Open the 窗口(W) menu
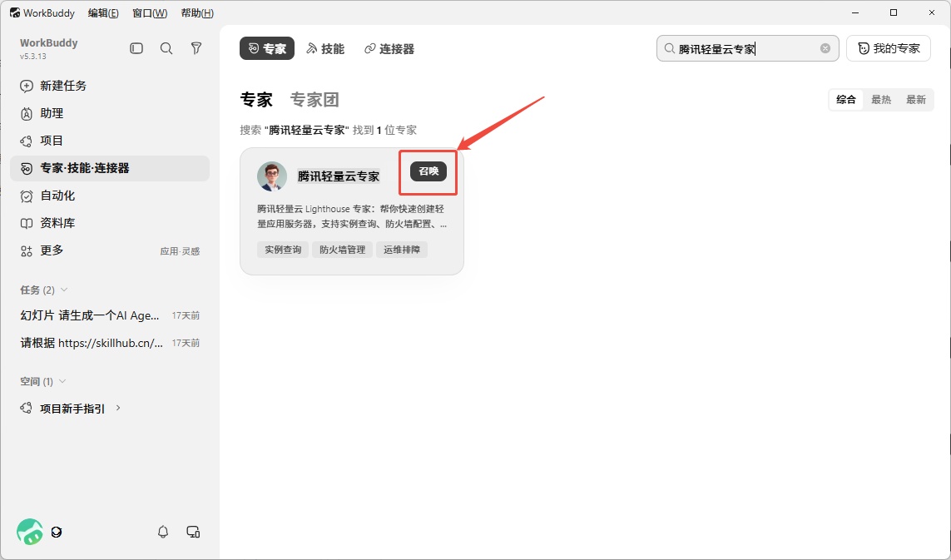The image size is (951, 560). (150, 12)
